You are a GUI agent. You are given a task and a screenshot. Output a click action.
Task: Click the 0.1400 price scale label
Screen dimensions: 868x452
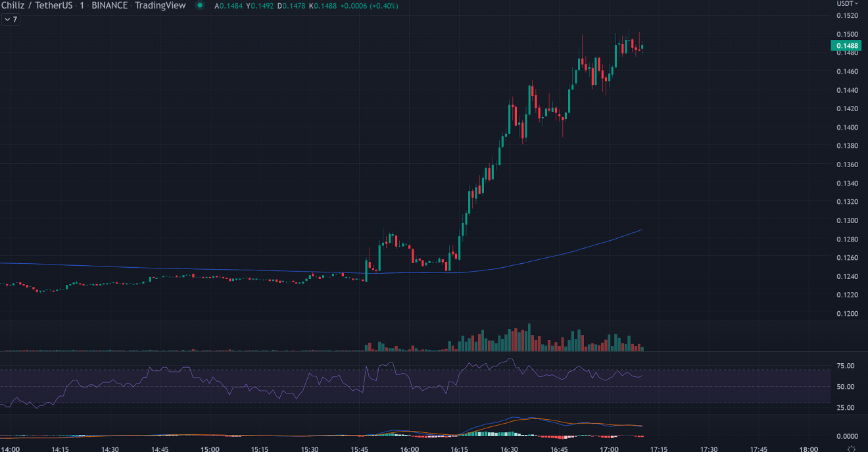(846, 127)
